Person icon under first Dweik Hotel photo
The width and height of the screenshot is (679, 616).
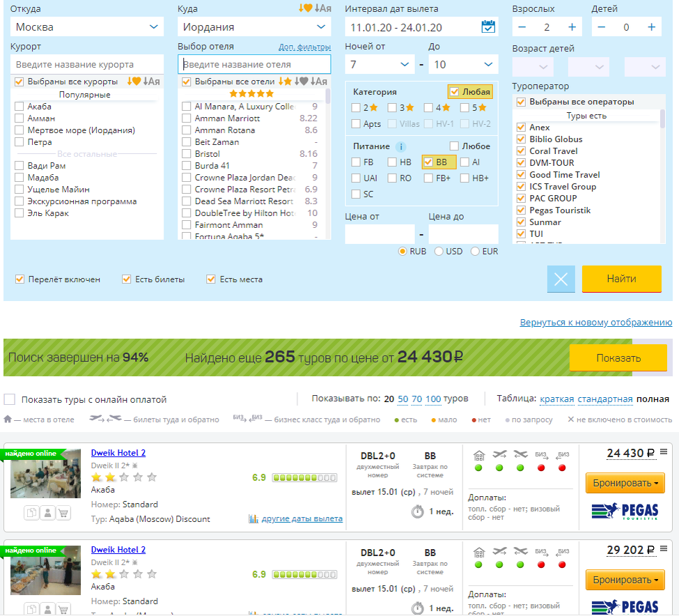tap(47, 513)
